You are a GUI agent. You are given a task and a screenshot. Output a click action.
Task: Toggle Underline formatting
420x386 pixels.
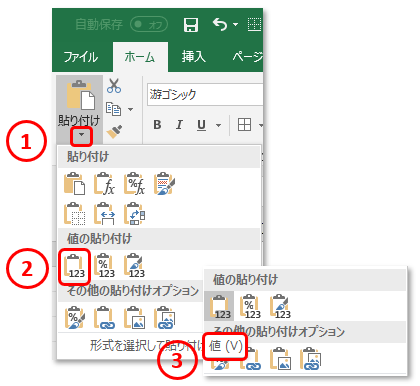click(201, 125)
